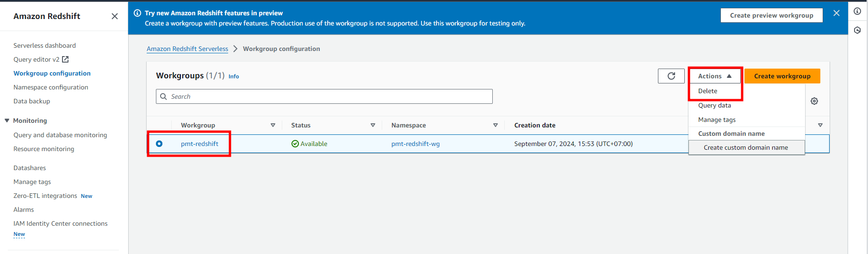Screen dimensions: 868x254
Task: Open Amazon Redshift Serverless breadcrumb
Action: (187, 49)
